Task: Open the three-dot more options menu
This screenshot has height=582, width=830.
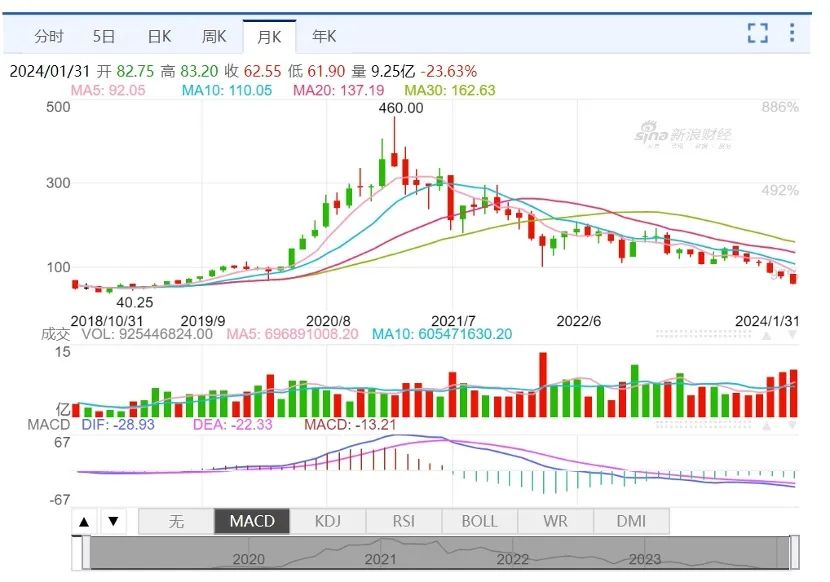Action: coord(793,34)
